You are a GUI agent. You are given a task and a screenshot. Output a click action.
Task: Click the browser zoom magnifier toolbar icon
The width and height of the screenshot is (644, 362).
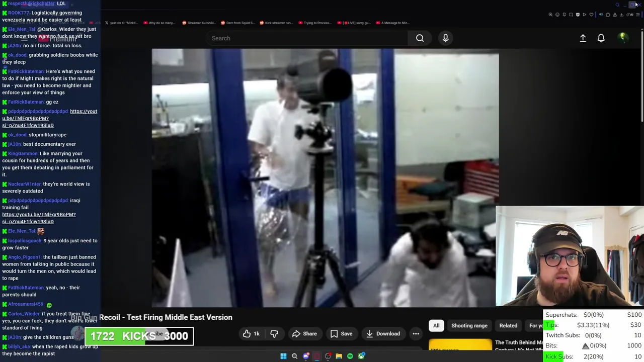pyautogui.click(x=550, y=15)
